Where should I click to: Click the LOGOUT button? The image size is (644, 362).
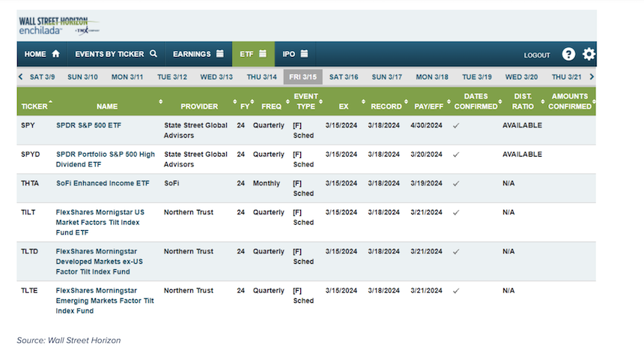[x=537, y=55]
